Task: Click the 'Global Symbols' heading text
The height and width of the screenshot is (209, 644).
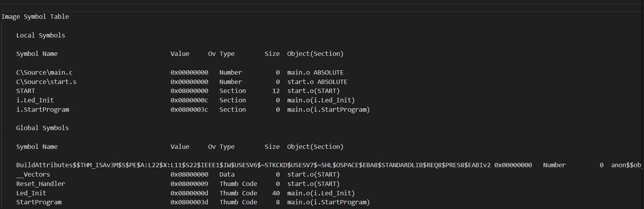Action: coord(42,128)
